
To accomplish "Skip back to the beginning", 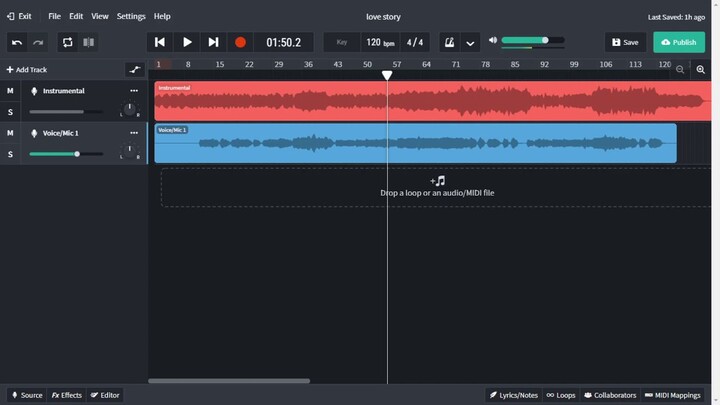I will [x=160, y=42].
